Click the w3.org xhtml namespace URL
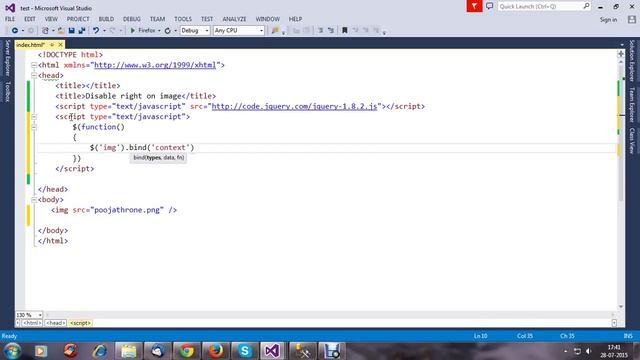 (155, 65)
